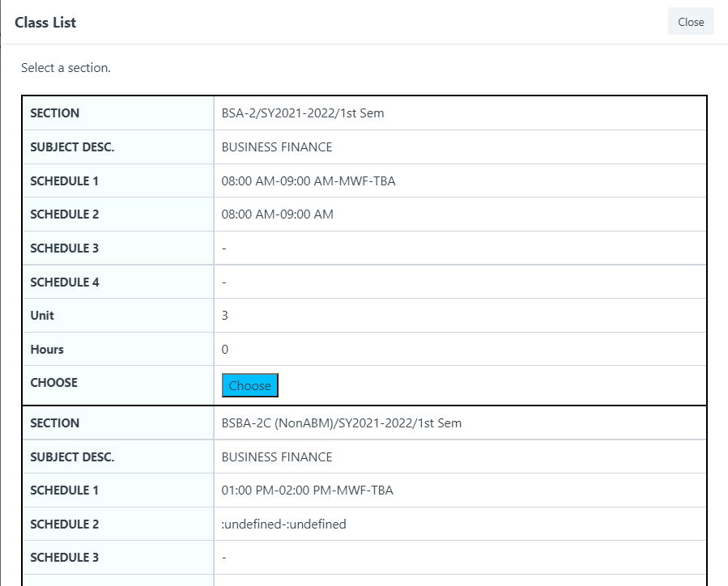The image size is (728, 586).
Task: Click the 01:00 PM-02:00 PM-MWF-TBA schedule
Action: click(307, 490)
